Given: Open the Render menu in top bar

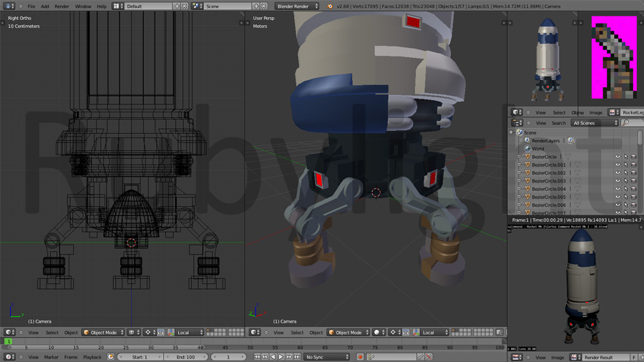Looking at the screenshot, I should (62, 6).
